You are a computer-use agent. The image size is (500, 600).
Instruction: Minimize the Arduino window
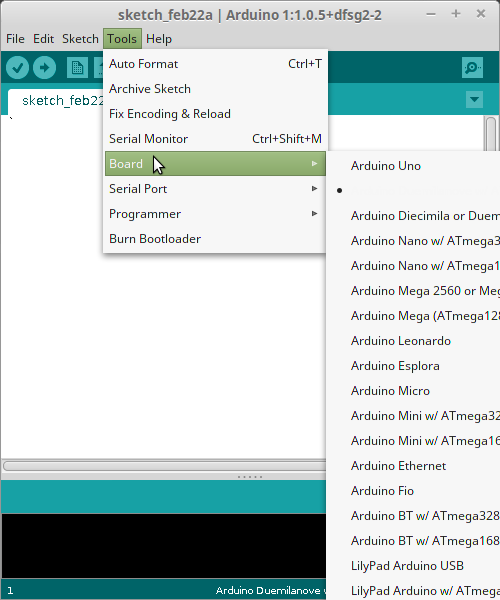point(431,14)
